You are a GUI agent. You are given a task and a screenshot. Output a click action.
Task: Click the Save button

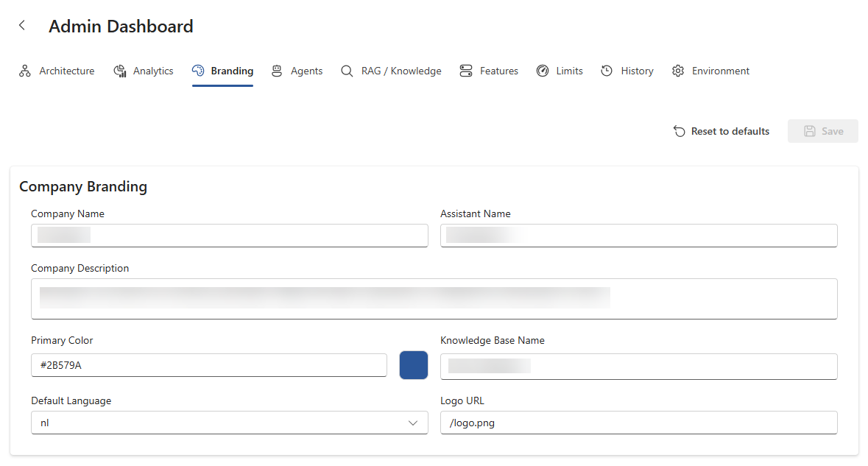click(822, 130)
